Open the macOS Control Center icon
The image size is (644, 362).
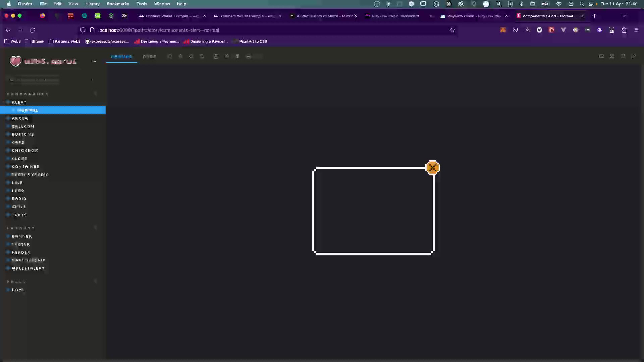[x=591, y=4]
